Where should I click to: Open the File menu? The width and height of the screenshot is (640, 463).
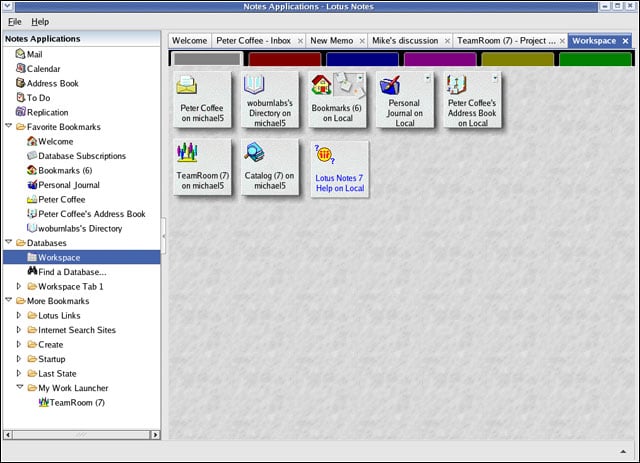(x=14, y=21)
